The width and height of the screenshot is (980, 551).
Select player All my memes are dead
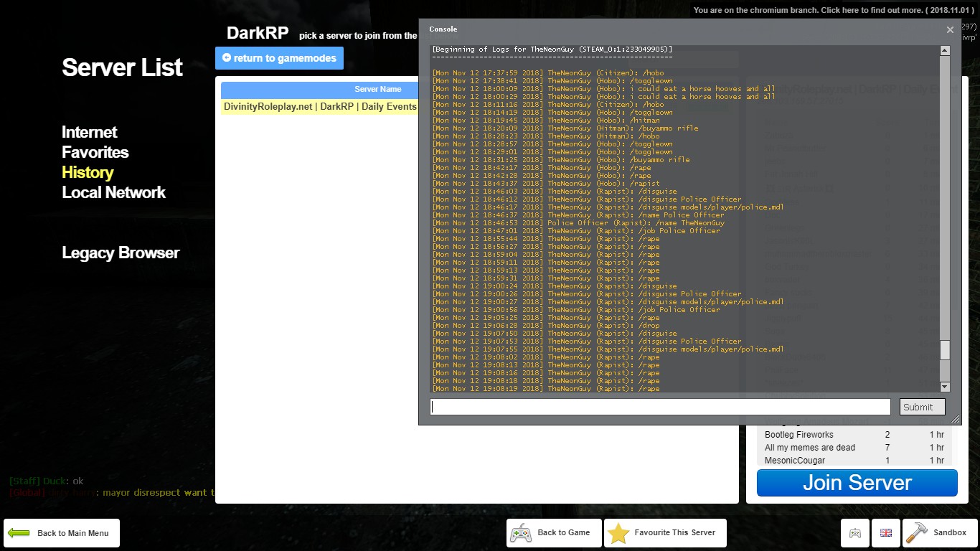tap(854, 448)
